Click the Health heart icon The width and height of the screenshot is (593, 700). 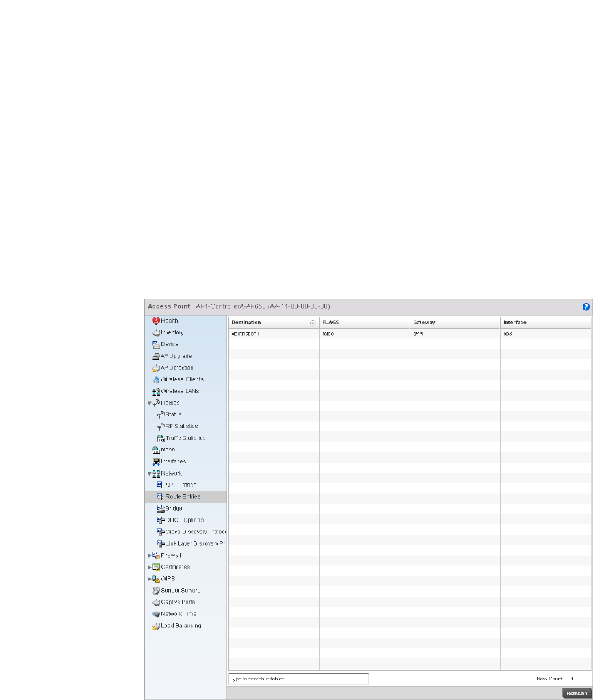155,321
